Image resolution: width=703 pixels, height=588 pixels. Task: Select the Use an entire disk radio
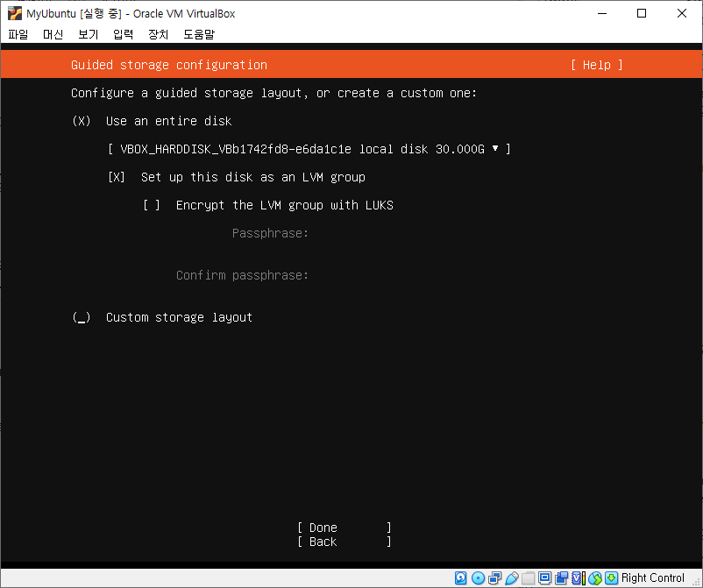(x=82, y=121)
